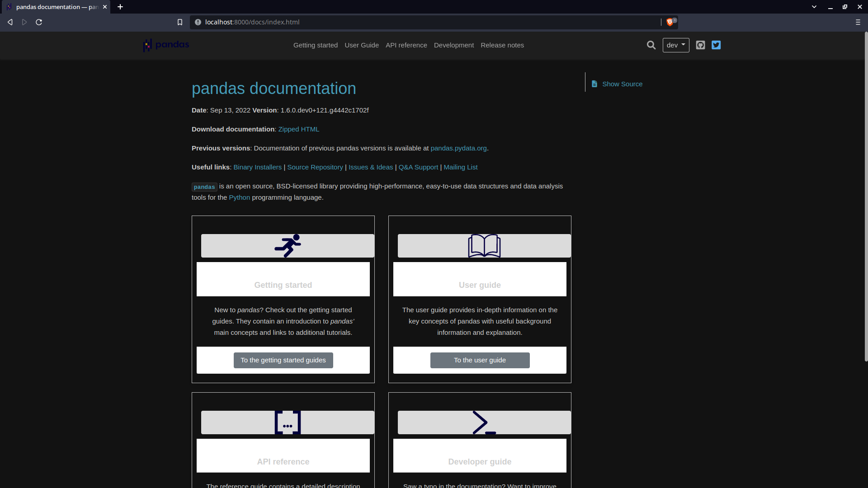Click the API reference brackets icon
This screenshot has width=868, height=488.
click(x=288, y=422)
